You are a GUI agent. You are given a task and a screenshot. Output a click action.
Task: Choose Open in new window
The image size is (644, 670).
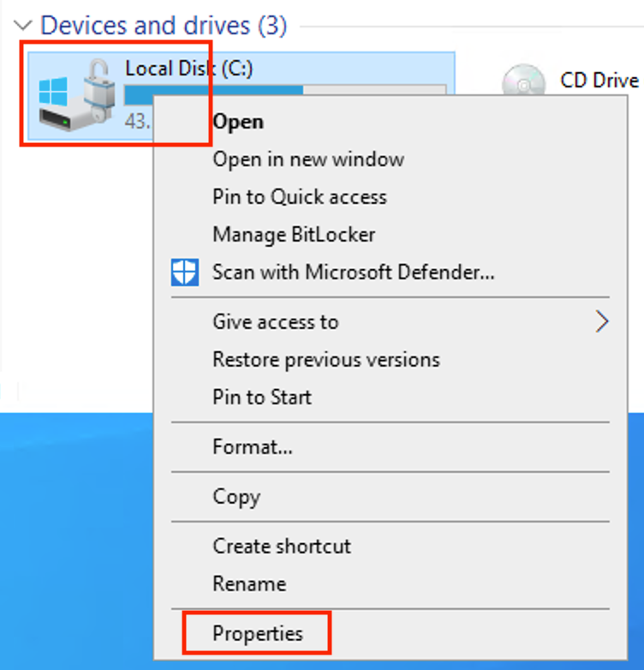[390, 160]
